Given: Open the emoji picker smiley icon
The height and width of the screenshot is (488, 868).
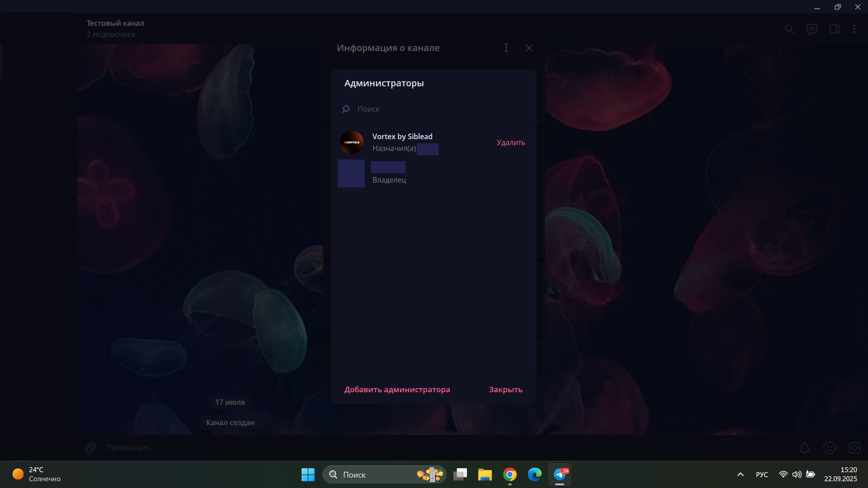Looking at the screenshot, I should (x=829, y=448).
